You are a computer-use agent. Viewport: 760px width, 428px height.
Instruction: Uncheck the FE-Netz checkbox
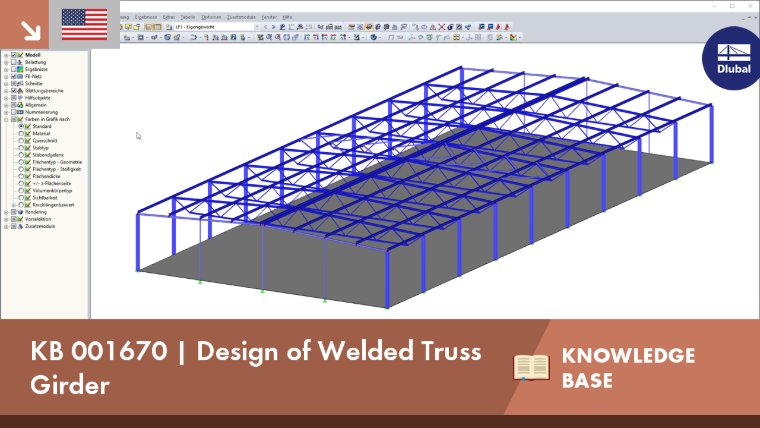point(14,77)
